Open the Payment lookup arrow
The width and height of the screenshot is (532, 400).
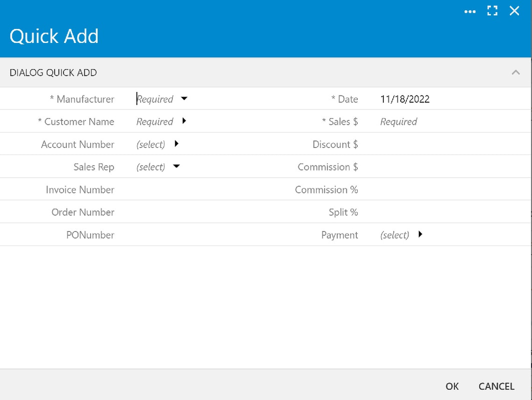click(x=420, y=234)
